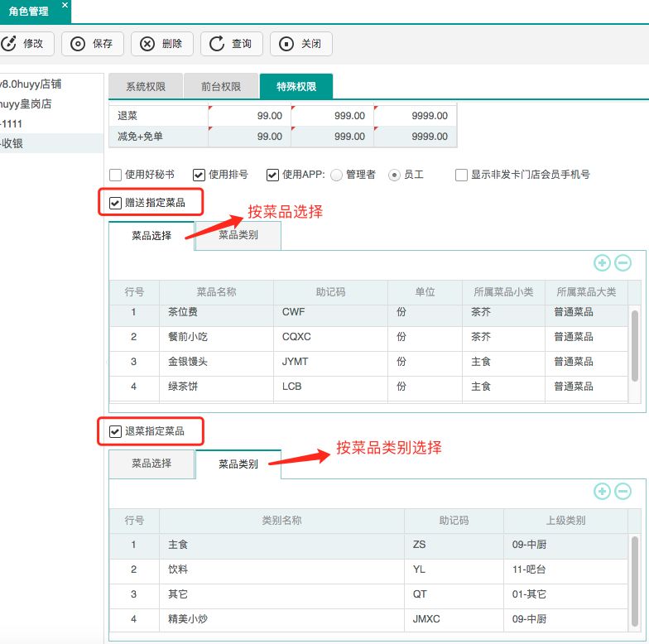
Task: Click the category table vertical scrollbar
Action: (x=634, y=581)
